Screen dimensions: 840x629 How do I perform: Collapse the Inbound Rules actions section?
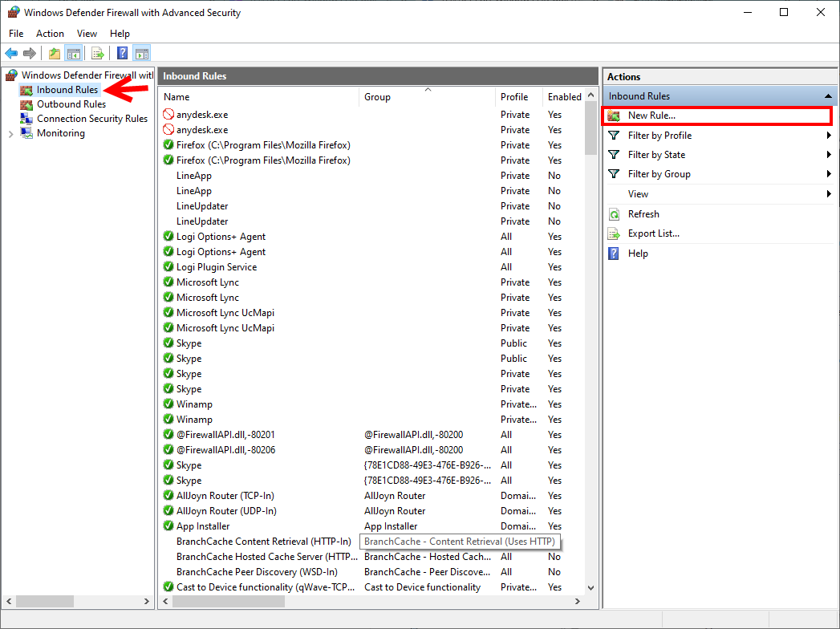[x=828, y=96]
